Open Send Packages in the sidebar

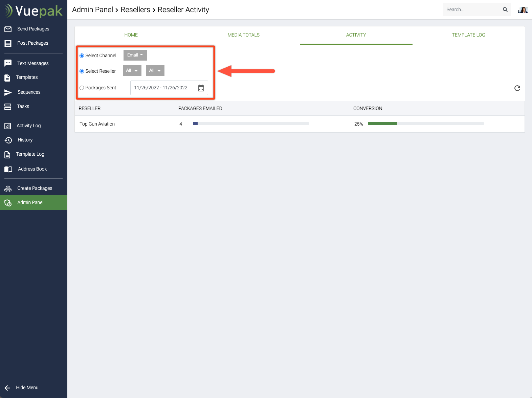pyautogui.click(x=34, y=29)
